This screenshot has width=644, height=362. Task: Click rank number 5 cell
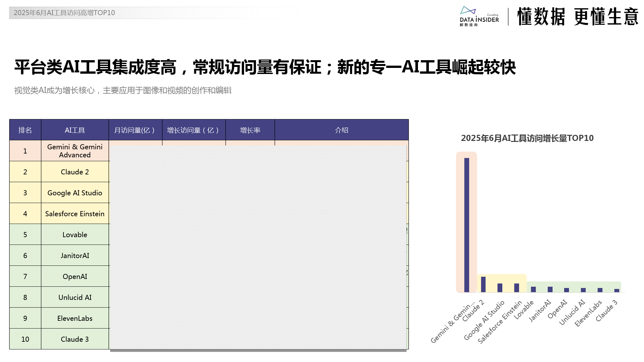pyautogui.click(x=25, y=235)
